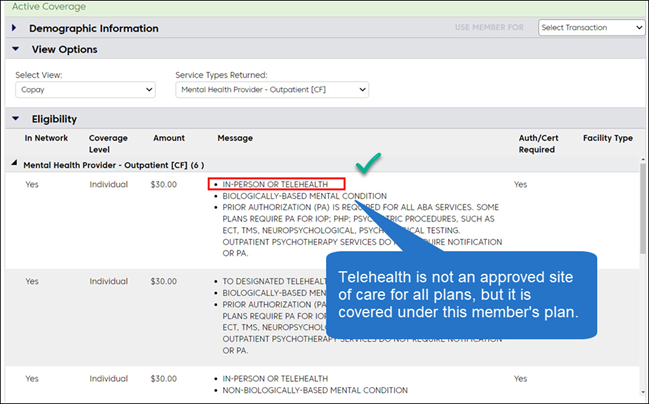Click the USE MEMBER FOR label
The image size is (649, 404).
(489, 27)
